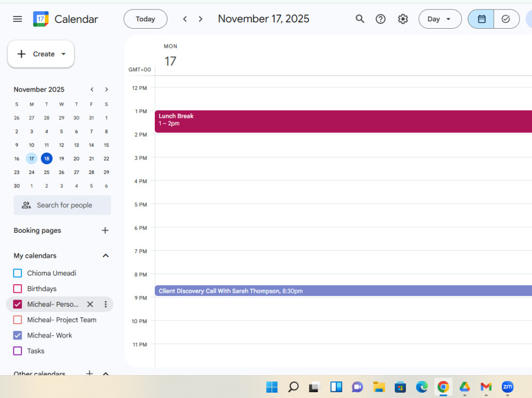
Task: Select November 17 in mini calendar
Action: 31,159
